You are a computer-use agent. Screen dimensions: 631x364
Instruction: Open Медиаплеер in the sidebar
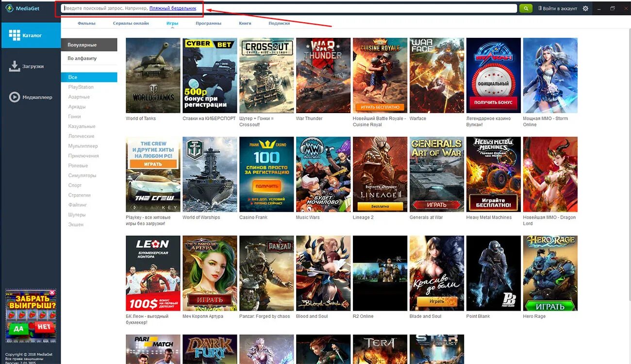31,97
